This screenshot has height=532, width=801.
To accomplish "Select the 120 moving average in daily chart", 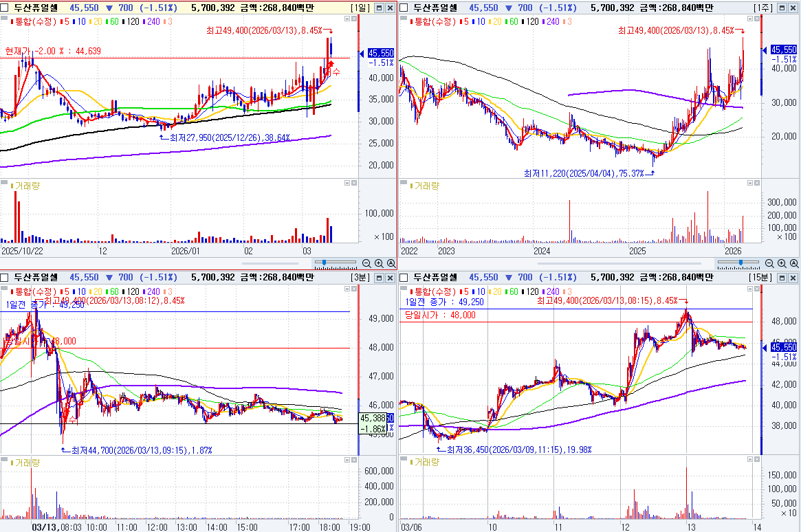I will 132,21.
